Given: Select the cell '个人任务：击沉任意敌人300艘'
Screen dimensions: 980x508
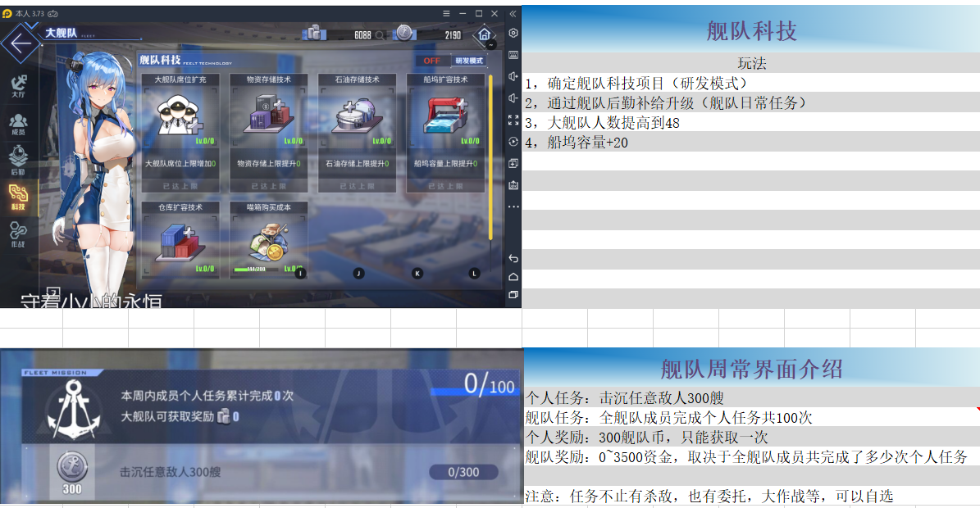Looking at the screenshot, I should [x=750, y=397].
